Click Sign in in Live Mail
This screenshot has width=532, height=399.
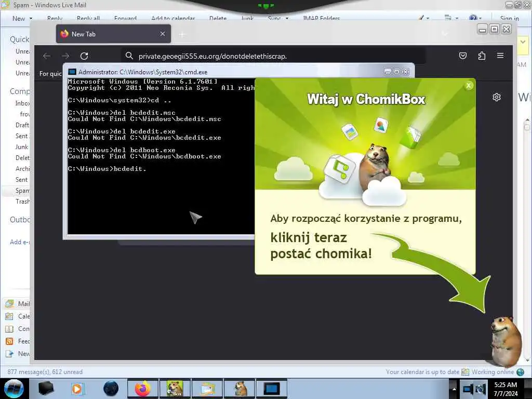click(x=509, y=18)
